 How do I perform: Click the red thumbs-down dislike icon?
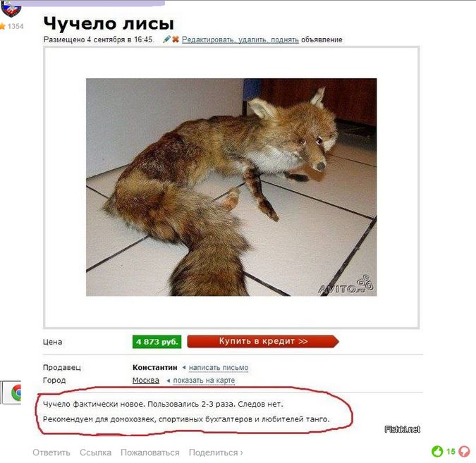point(464,452)
